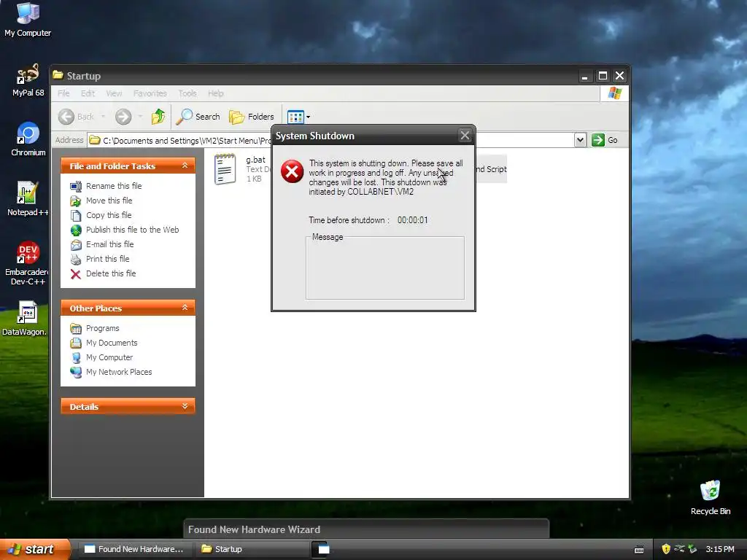Viewport: 747px width, 560px height.
Task: Click the Go button
Action: [x=605, y=140]
